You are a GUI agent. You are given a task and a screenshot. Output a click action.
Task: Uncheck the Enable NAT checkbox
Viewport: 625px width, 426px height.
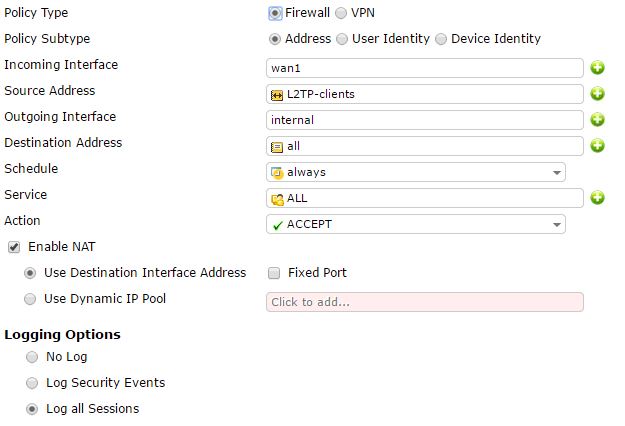(14, 247)
